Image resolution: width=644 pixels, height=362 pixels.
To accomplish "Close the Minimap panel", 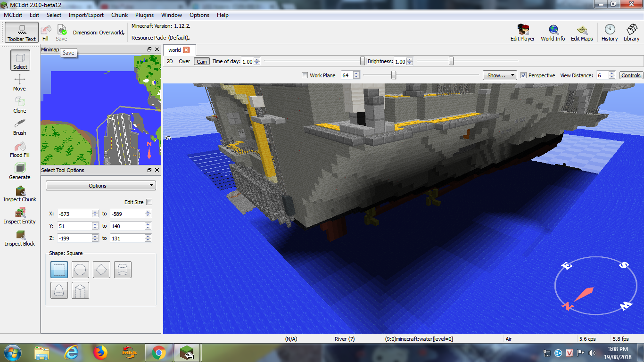I will 157,49.
